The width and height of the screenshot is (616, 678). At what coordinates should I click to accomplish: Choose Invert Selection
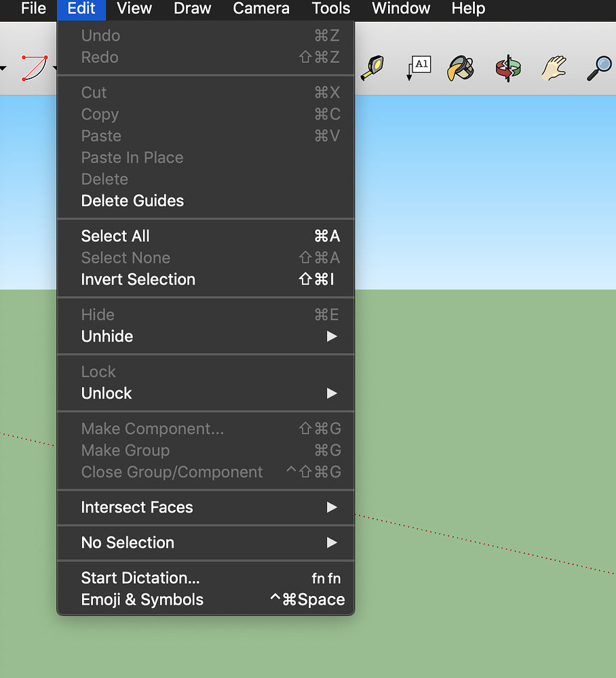pos(138,279)
